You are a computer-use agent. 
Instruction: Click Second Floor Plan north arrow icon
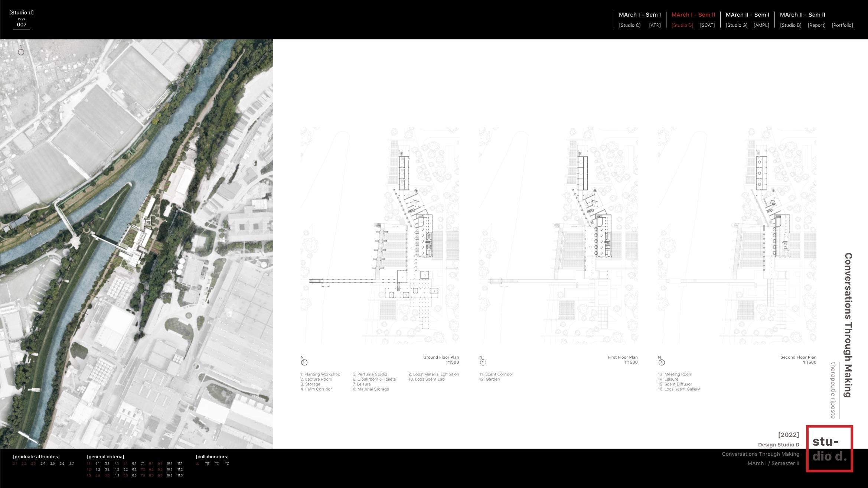click(661, 362)
